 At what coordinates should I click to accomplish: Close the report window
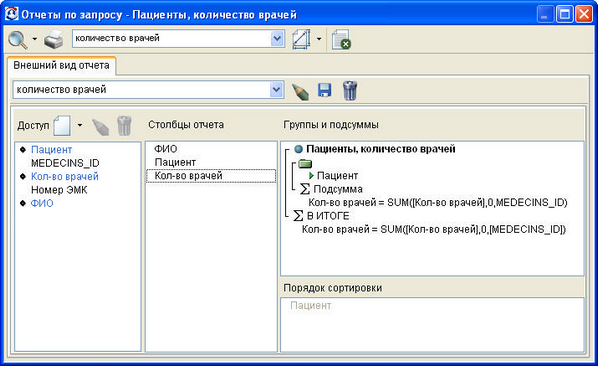click(x=584, y=15)
